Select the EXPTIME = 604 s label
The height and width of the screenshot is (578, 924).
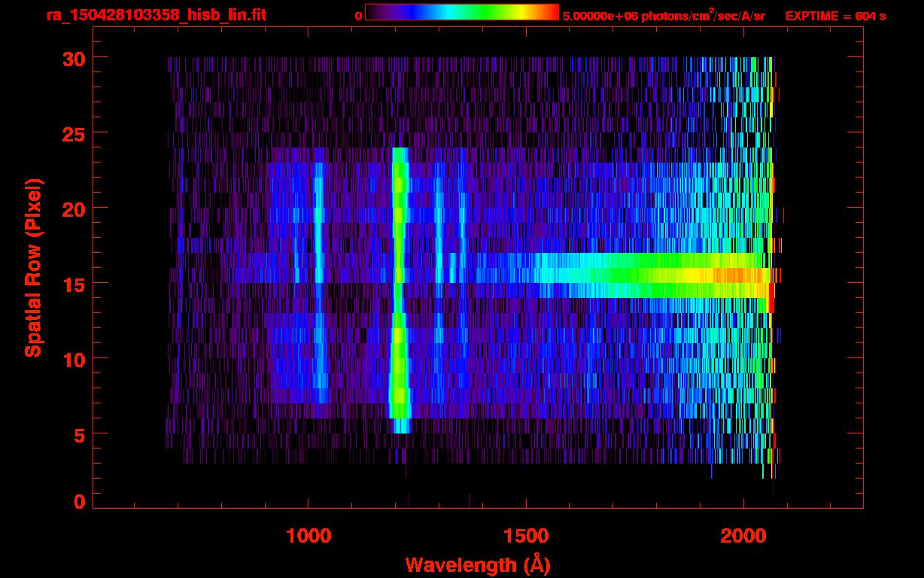[835, 16]
